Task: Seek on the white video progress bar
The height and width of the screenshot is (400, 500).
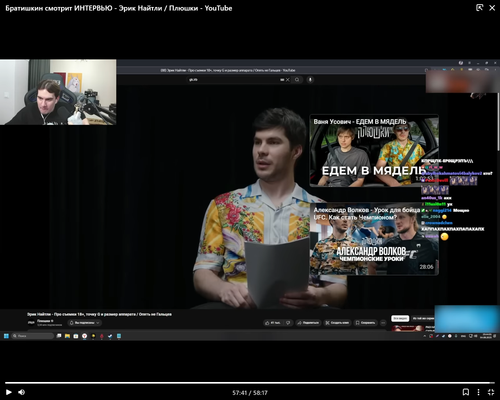Action: click(x=250, y=383)
